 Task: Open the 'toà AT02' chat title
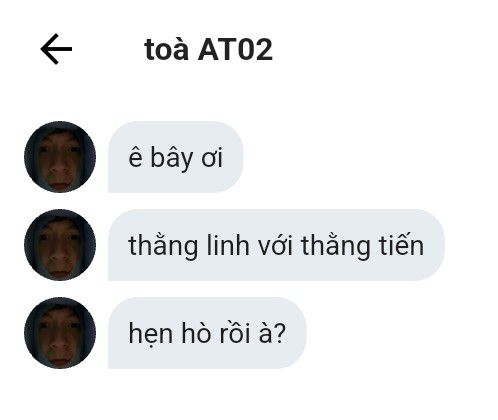pos(209,50)
